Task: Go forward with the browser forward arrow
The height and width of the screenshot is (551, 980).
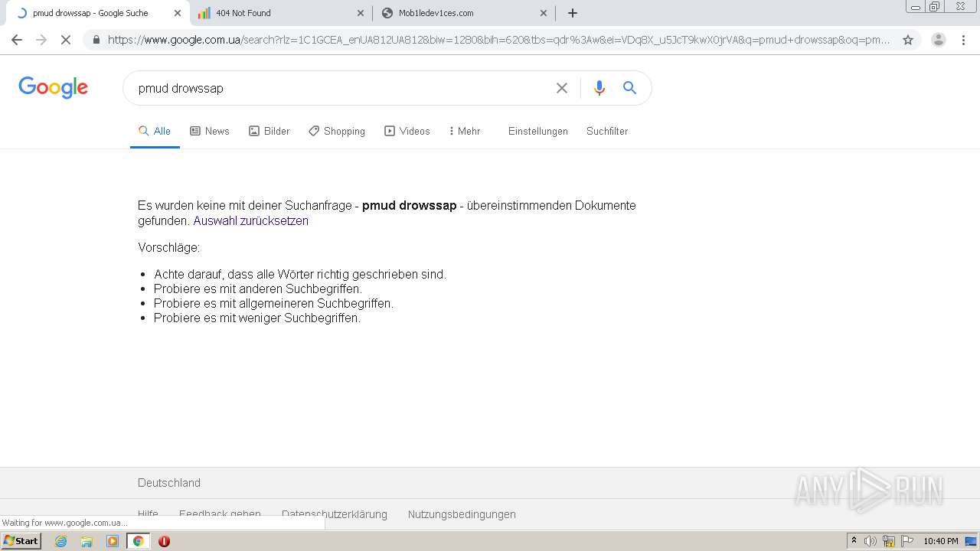Action: pos(41,40)
